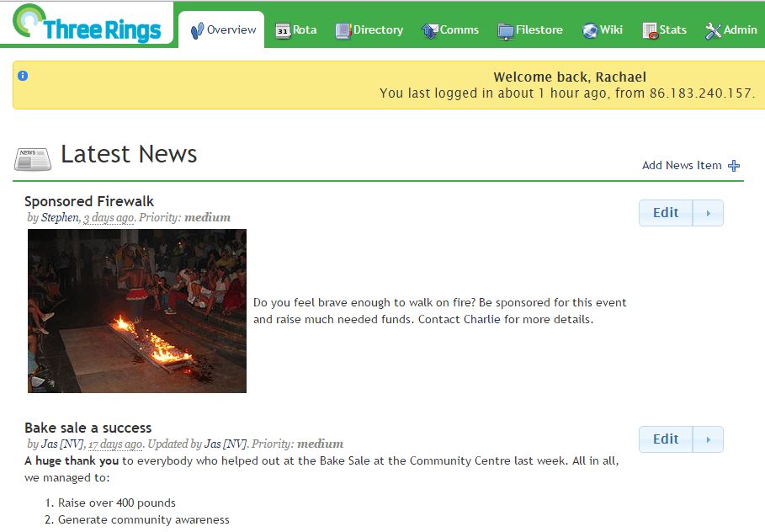This screenshot has width=765, height=532.
Task: Click the Directory address book icon
Action: pos(343,31)
